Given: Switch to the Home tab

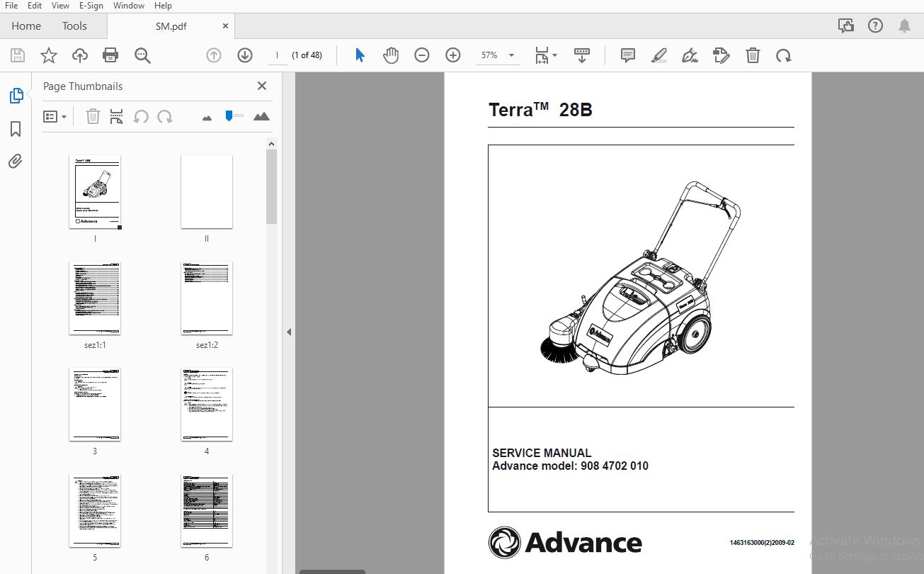Looking at the screenshot, I should [26, 26].
